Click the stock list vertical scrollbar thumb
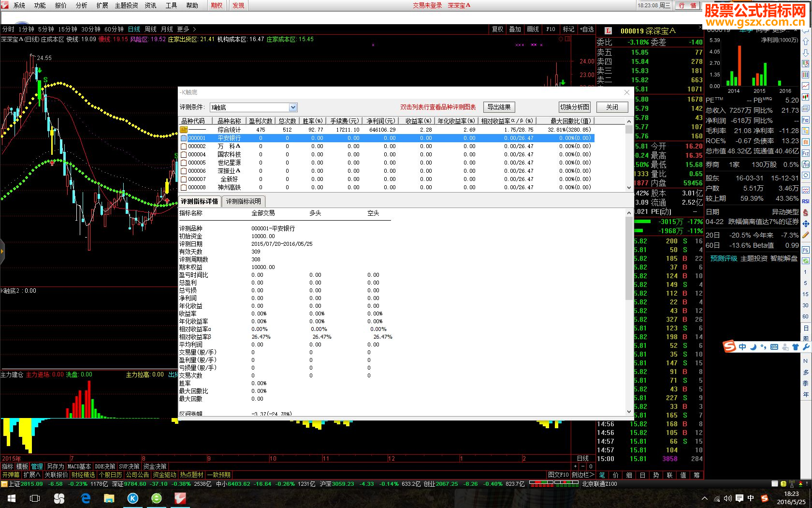Screen dimensions: 812x508 pos(629,129)
